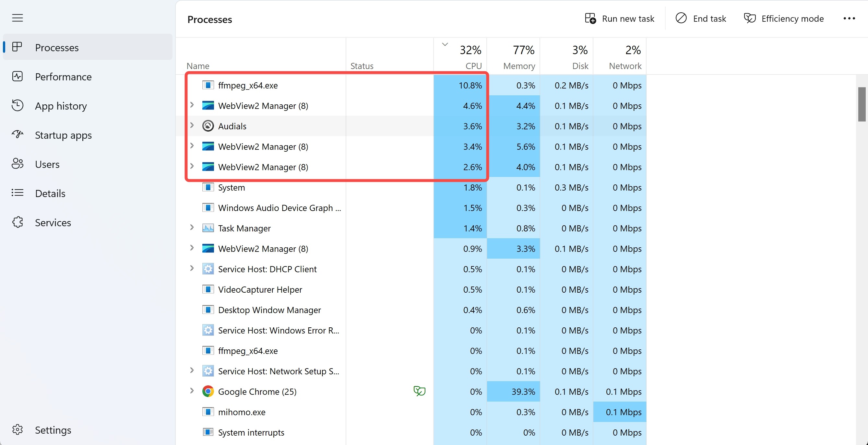Click the Audials app icon
Viewport: 868px width, 445px height.
pos(208,126)
